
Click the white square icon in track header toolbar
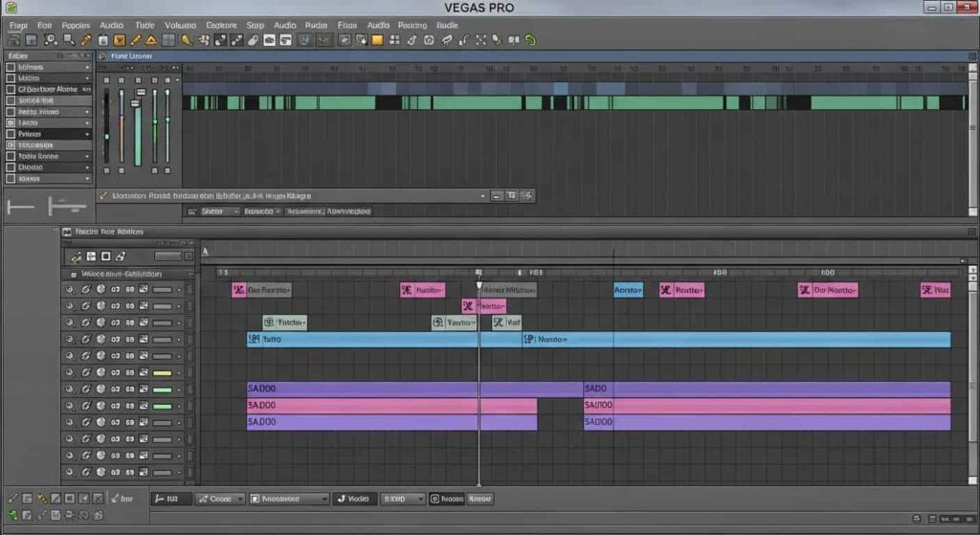105,256
